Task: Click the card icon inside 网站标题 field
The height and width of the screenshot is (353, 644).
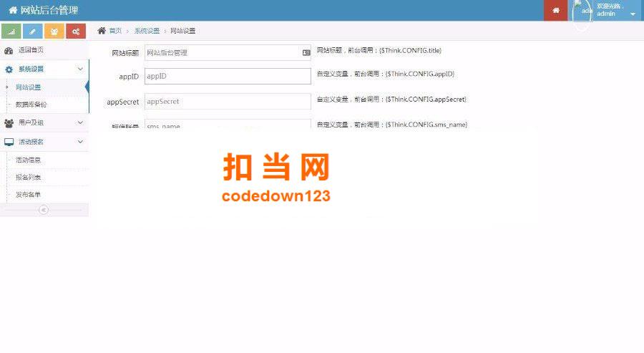Action: pos(306,52)
